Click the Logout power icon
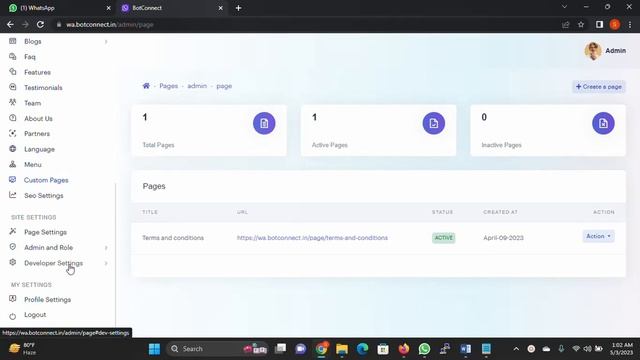The height and width of the screenshot is (360, 640). (13, 316)
